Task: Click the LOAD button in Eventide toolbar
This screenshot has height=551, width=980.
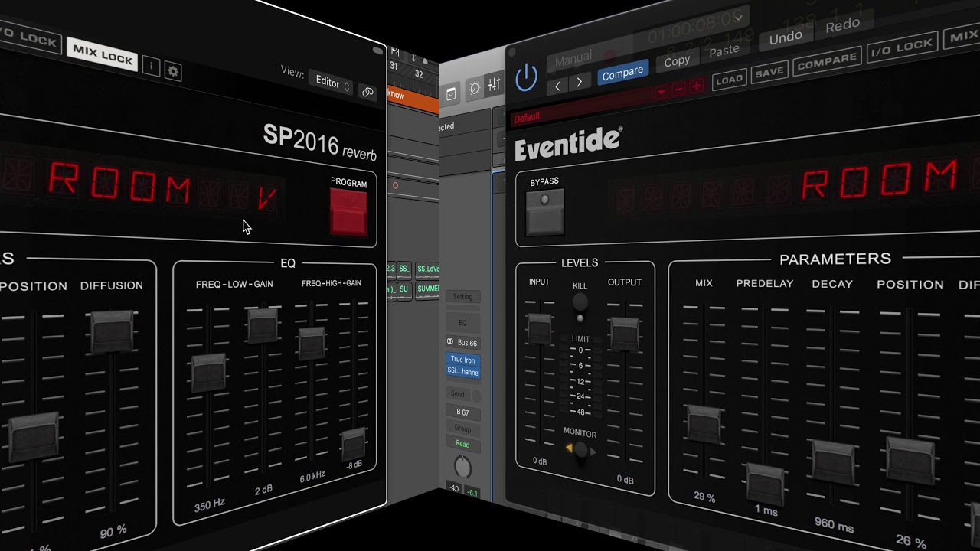Action: (729, 80)
